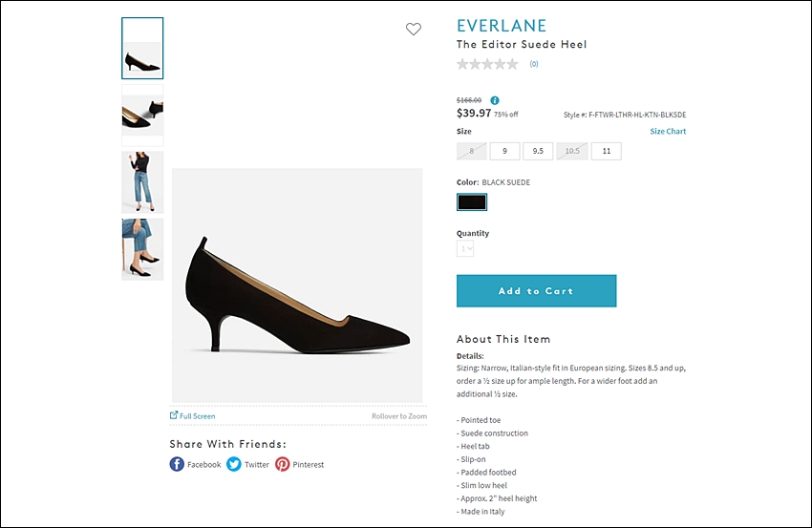Click the star rating row
812x528 pixels.
pos(487,64)
